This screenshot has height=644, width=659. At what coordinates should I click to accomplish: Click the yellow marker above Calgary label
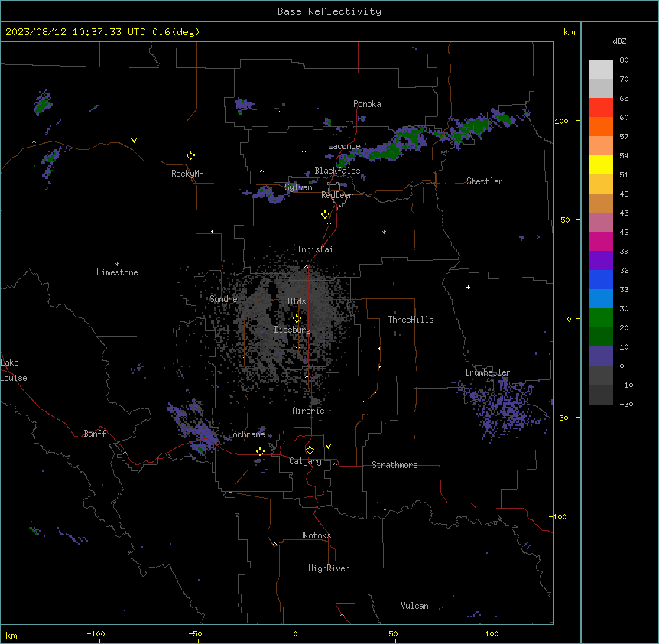pos(310,450)
